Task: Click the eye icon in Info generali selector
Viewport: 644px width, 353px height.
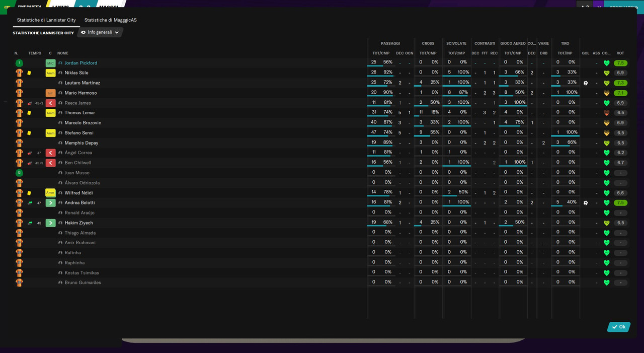Action: 84,32
